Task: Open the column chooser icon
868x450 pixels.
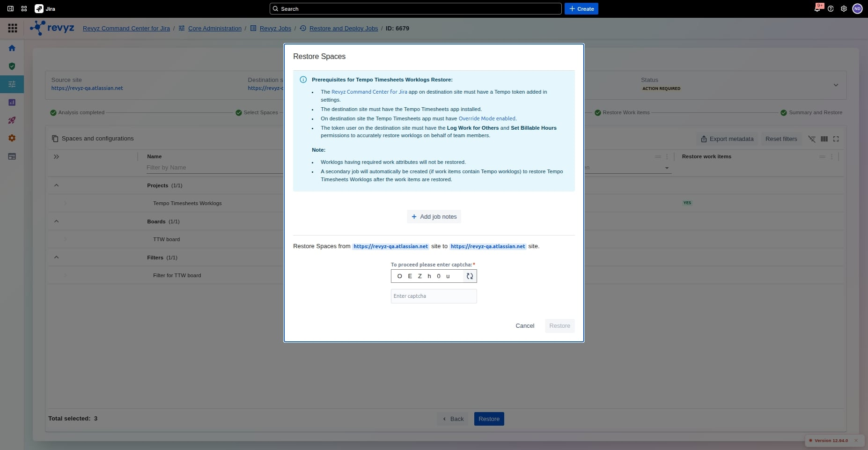Action: click(x=824, y=139)
